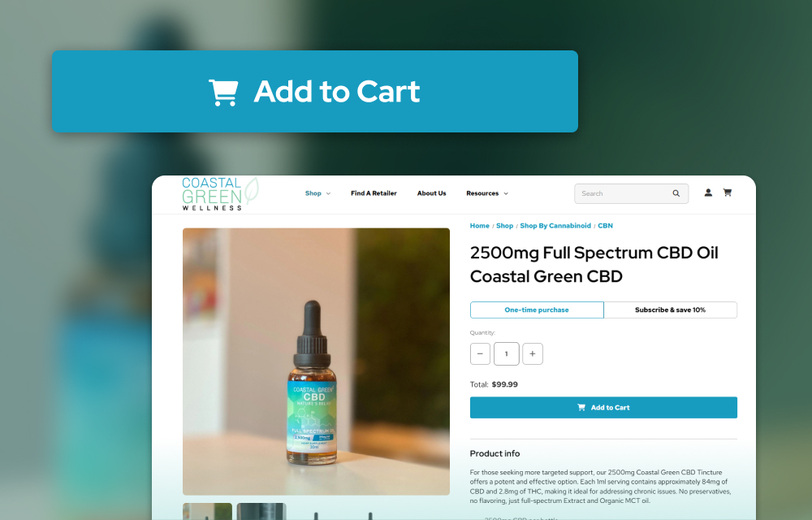Expand the Resources dropdown menu
The height and width of the screenshot is (520, 812).
tap(486, 193)
